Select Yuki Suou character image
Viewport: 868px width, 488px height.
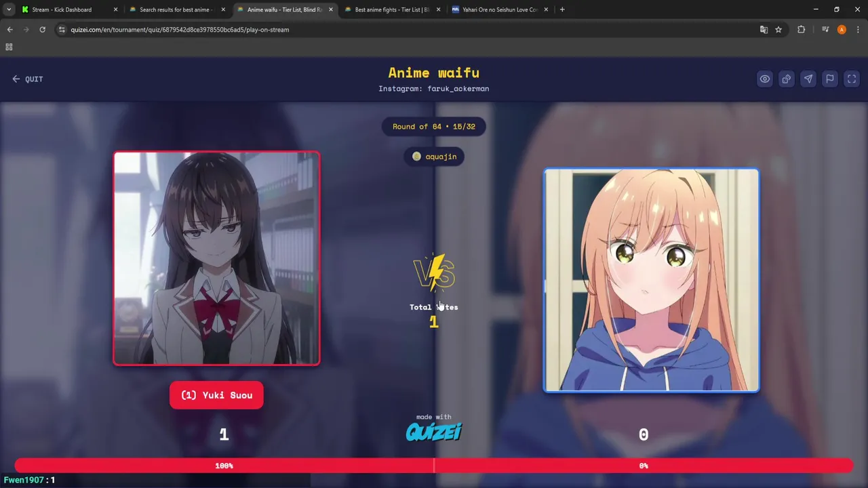[216, 258]
